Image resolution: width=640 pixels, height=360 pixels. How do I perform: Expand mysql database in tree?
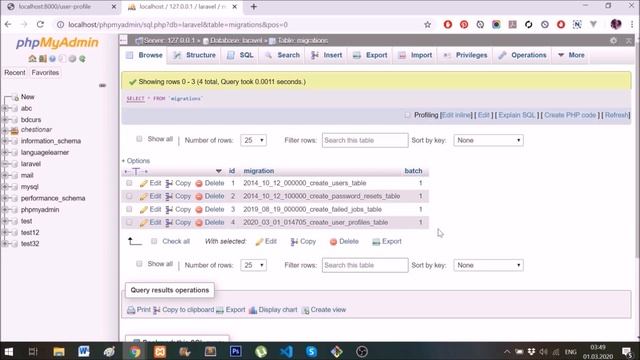click(x=5, y=187)
